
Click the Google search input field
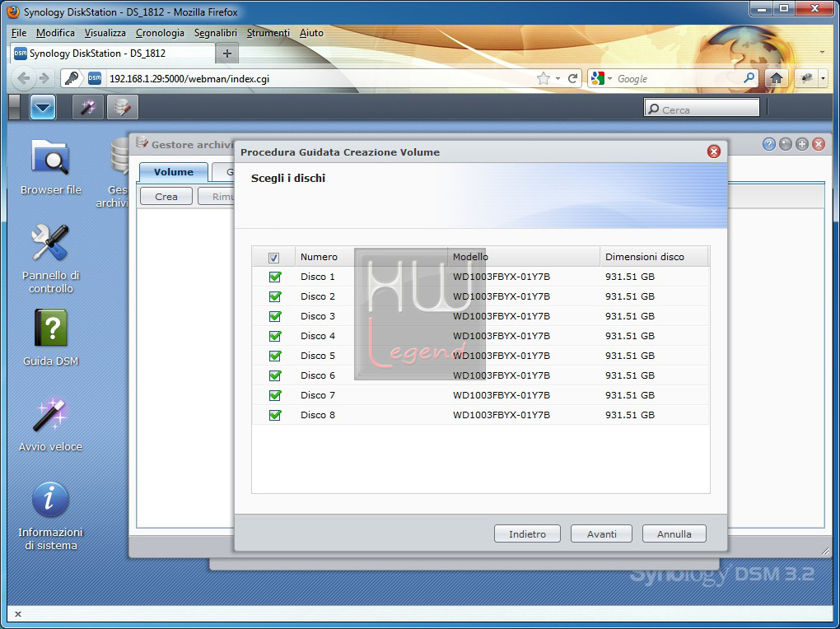[678, 79]
